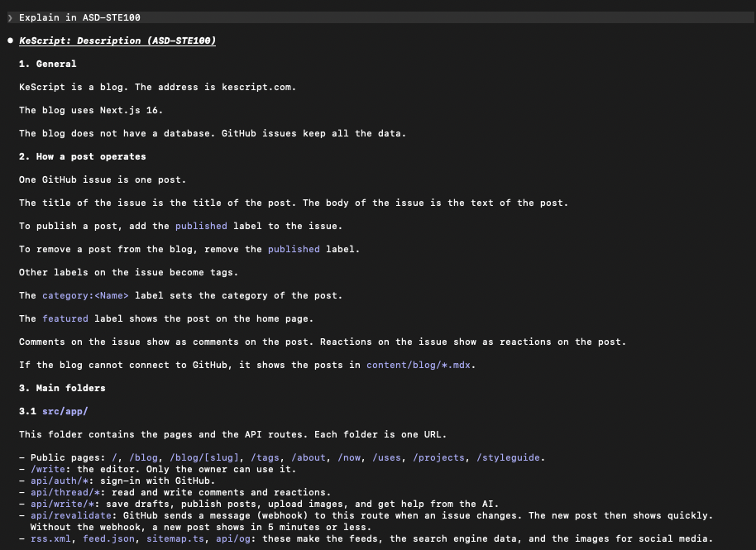The width and height of the screenshot is (756, 550).
Task: Click the '/write' editor route
Action: click(x=48, y=469)
